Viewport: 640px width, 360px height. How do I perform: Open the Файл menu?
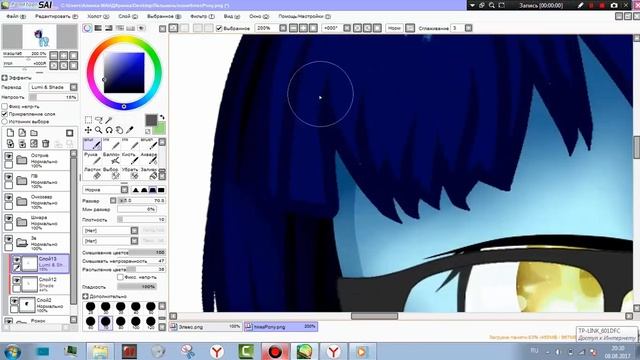pyautogui.click(x=16, y=16)
